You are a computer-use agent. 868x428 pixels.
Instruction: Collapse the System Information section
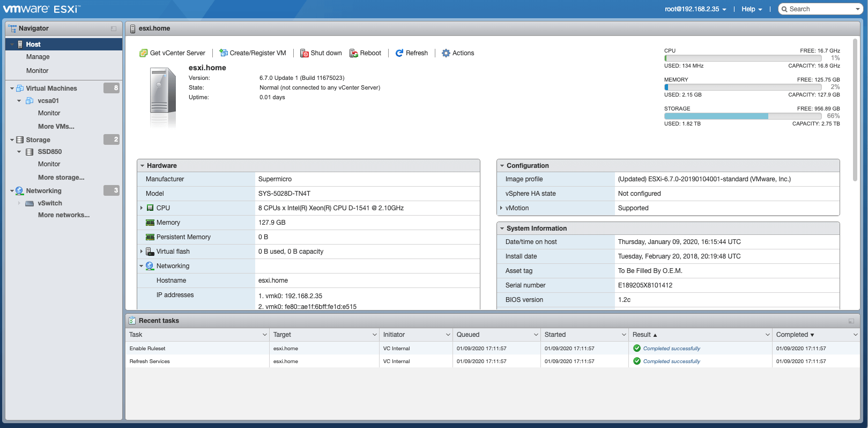pyautogui.click(x=502, y=228)
